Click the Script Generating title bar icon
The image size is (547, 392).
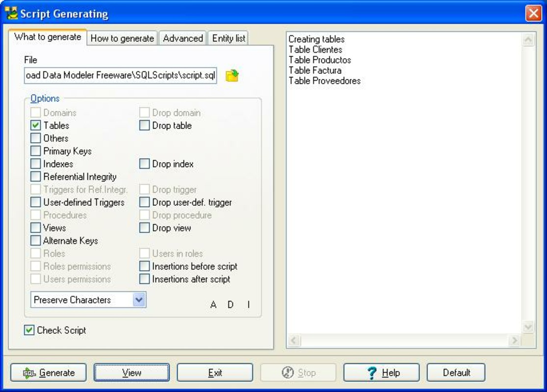click(11, 13)
